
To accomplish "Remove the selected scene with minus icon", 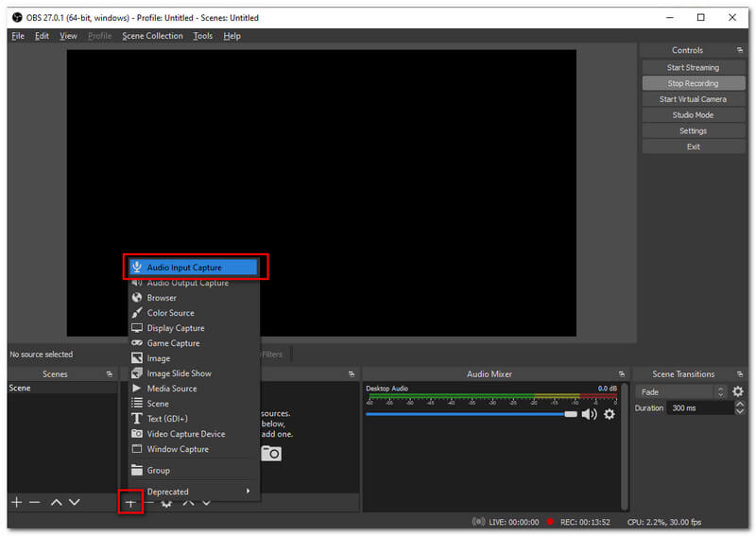I will (x=35, y=502).
